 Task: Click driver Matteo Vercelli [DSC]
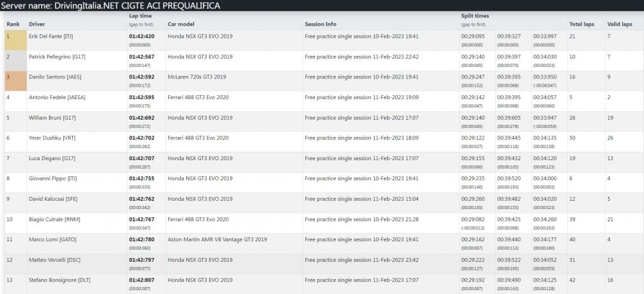tap(55, 261)
